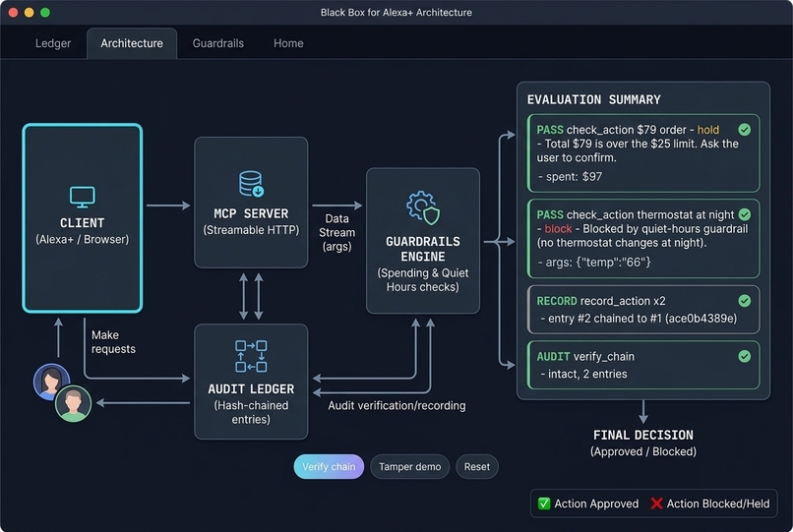Click the 'Action Approved' legend text
Screen dimensions: 793x532
(x=596, y=503)
